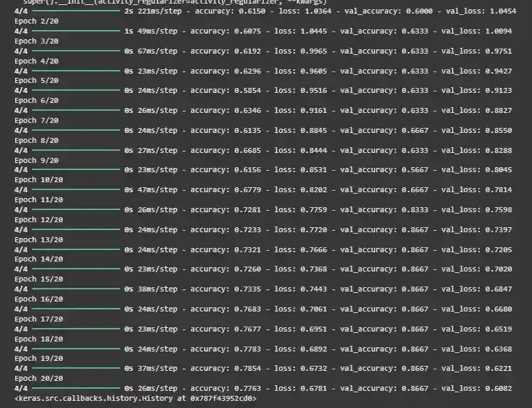Click loss value 0.6781
The height and width of the screenshot is (408, 532).
[314, 388]
